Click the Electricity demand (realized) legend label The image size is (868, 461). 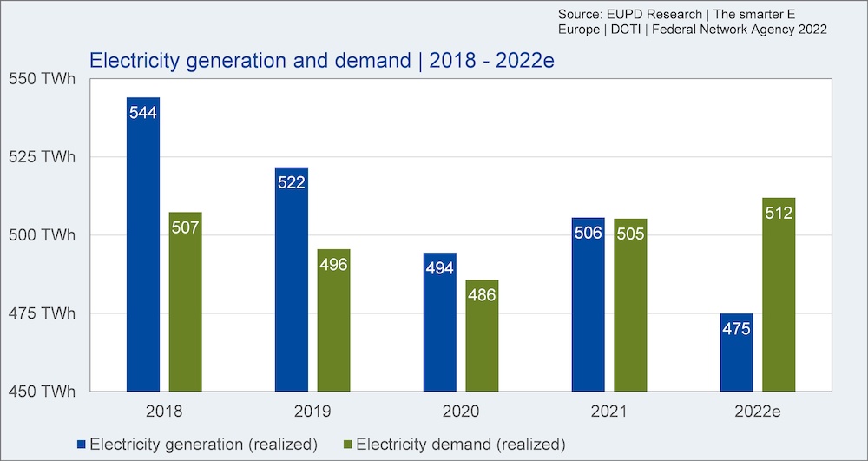pyautogui.click(x=461, y=444)
